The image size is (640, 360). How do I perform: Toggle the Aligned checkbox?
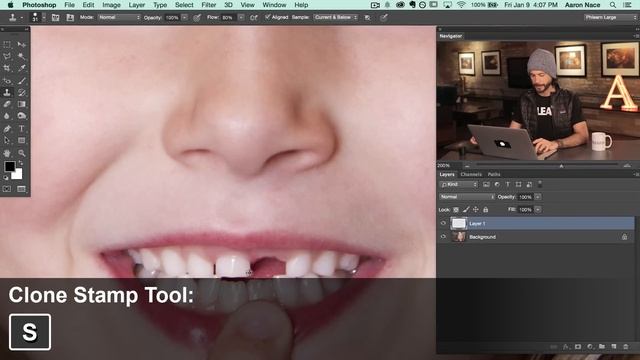268,17
